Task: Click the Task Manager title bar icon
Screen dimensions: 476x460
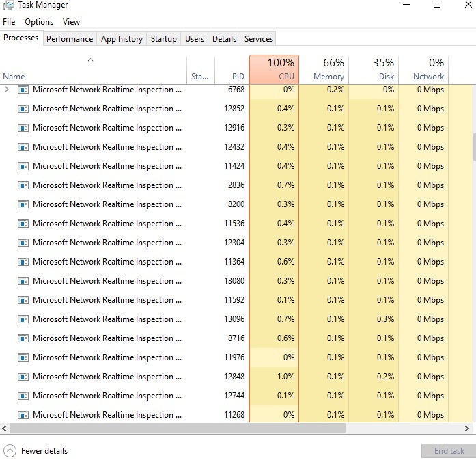Action: [8, 5]
